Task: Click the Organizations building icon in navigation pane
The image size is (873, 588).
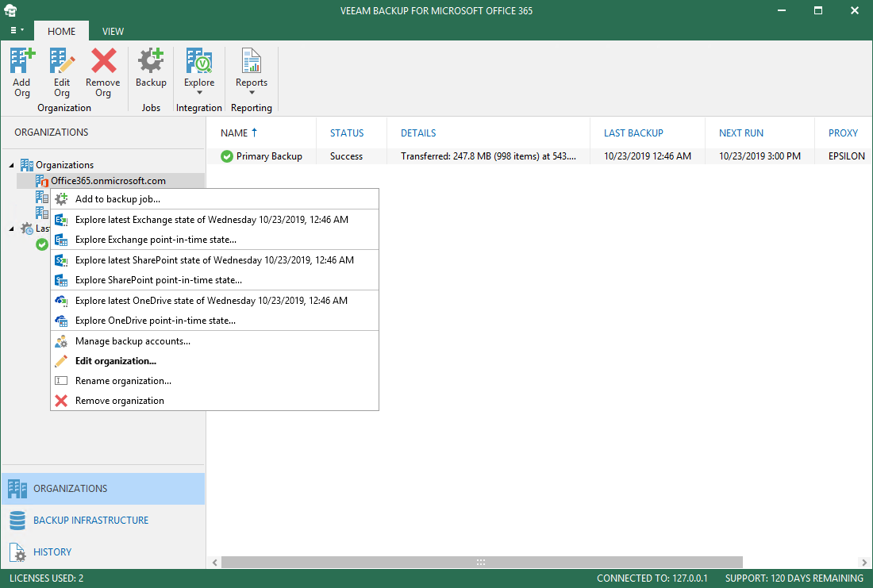Action: pyautogui.click(x=17, y=488)
